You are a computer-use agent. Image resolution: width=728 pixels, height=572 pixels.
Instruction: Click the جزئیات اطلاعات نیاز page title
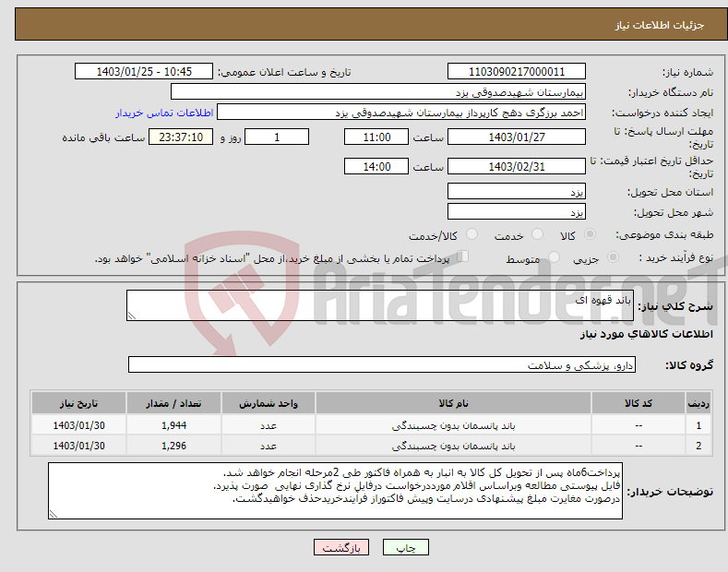[x=660, y=25]
